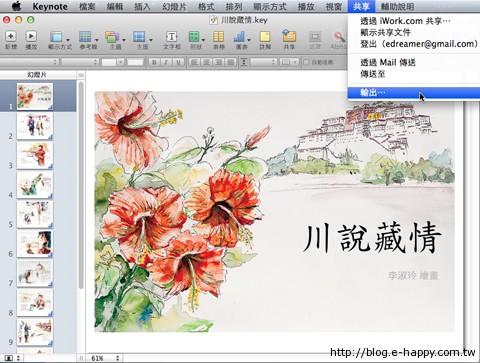Open the 插入 insert menu
The height and width of the screenshot is (363, 480).
click(142, 6)
